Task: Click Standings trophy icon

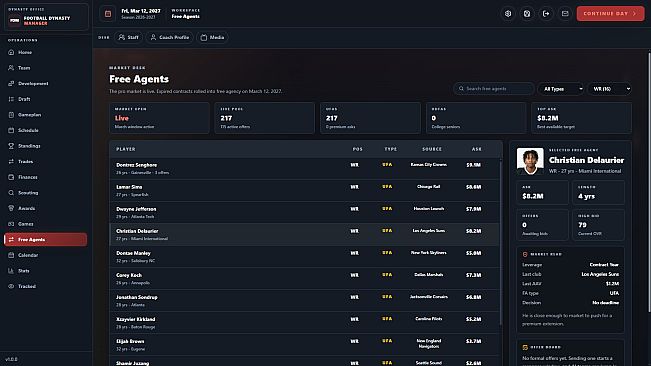Action: (11, 146)
